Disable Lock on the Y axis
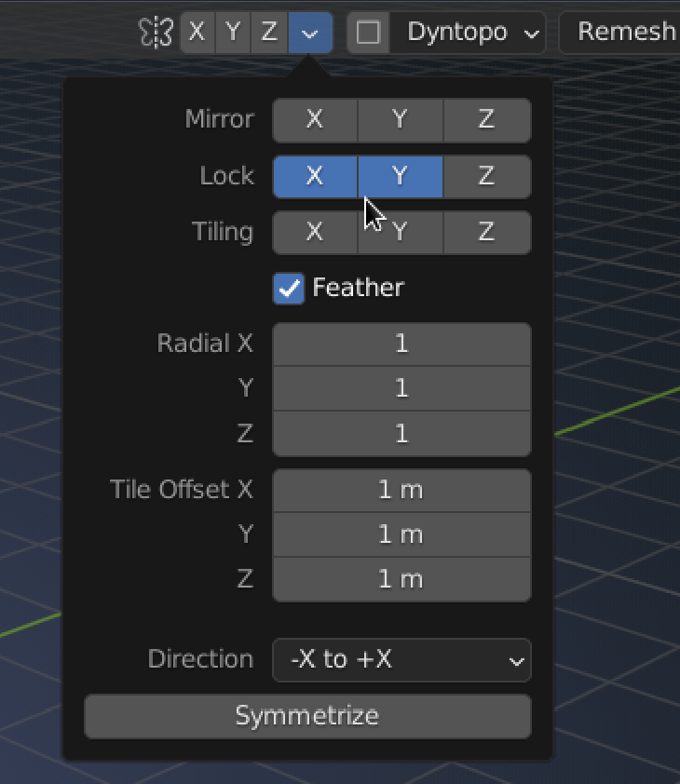This screenshot has height=784, width=680. [x=400, y=176]
